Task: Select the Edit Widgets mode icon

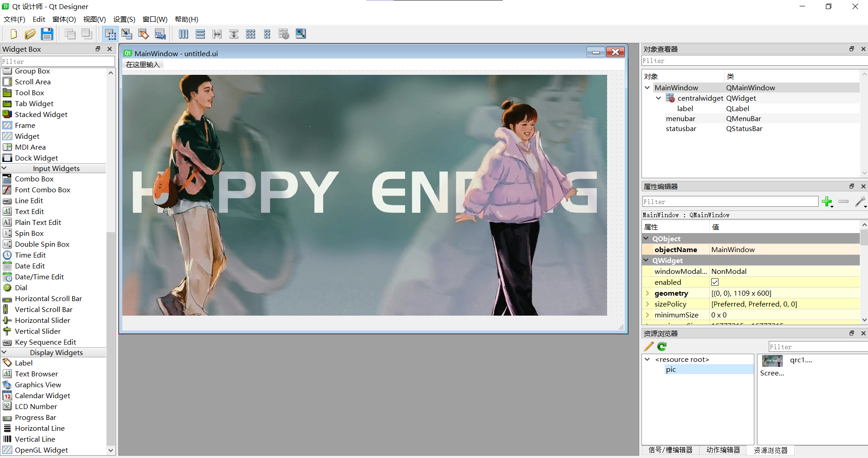Action: [x=110, y=34]
